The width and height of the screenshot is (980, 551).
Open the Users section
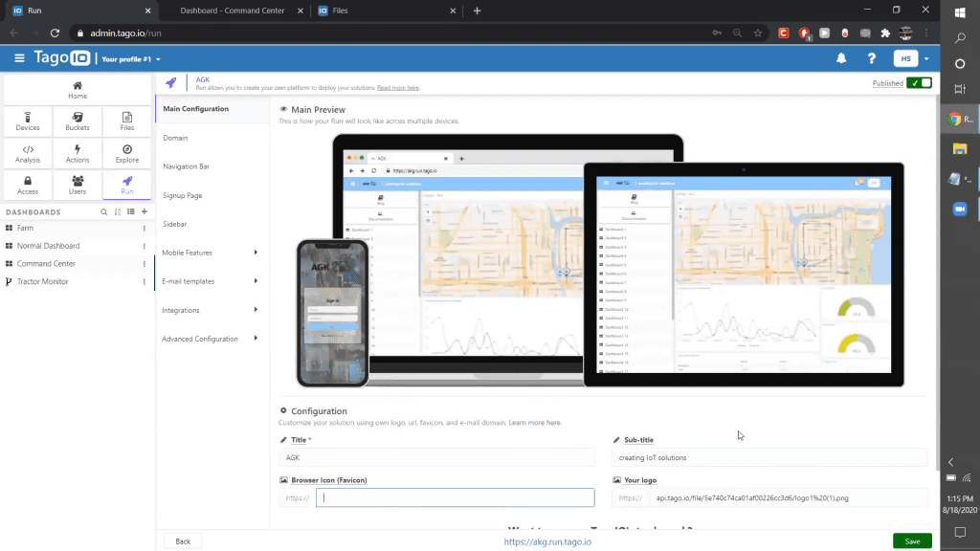tap(78, 186)
